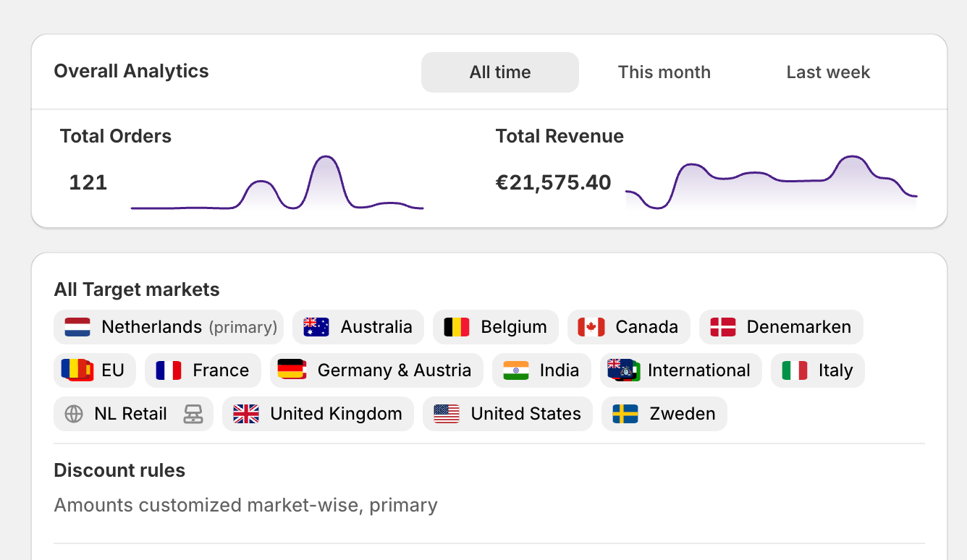Click the Amounts customized market-wise text
The image size is (967, 560).
click(x=246, y=505)
